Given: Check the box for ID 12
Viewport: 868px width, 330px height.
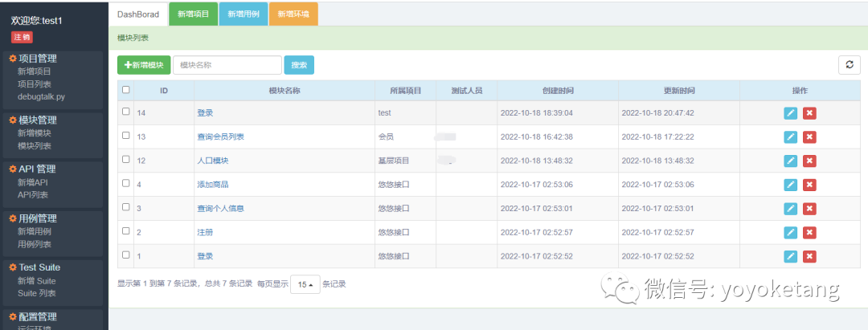Looking at the screenshot, I should coord(125,159).
